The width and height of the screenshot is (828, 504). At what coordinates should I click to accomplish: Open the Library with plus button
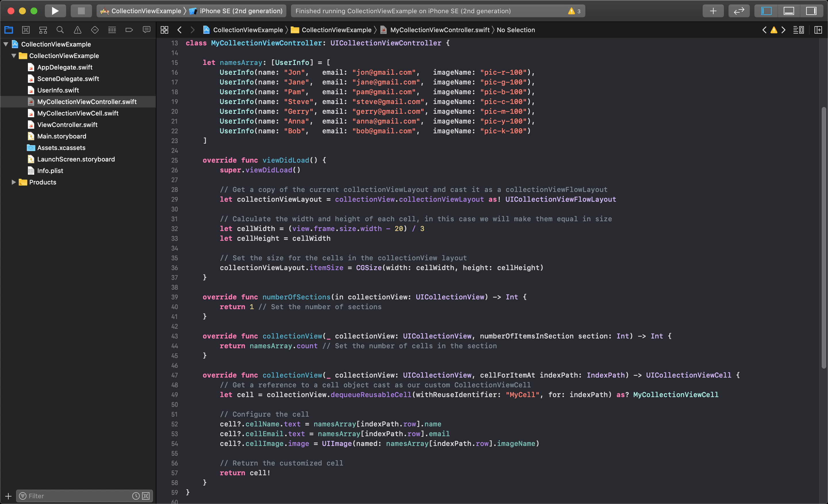tap(713, 11)
